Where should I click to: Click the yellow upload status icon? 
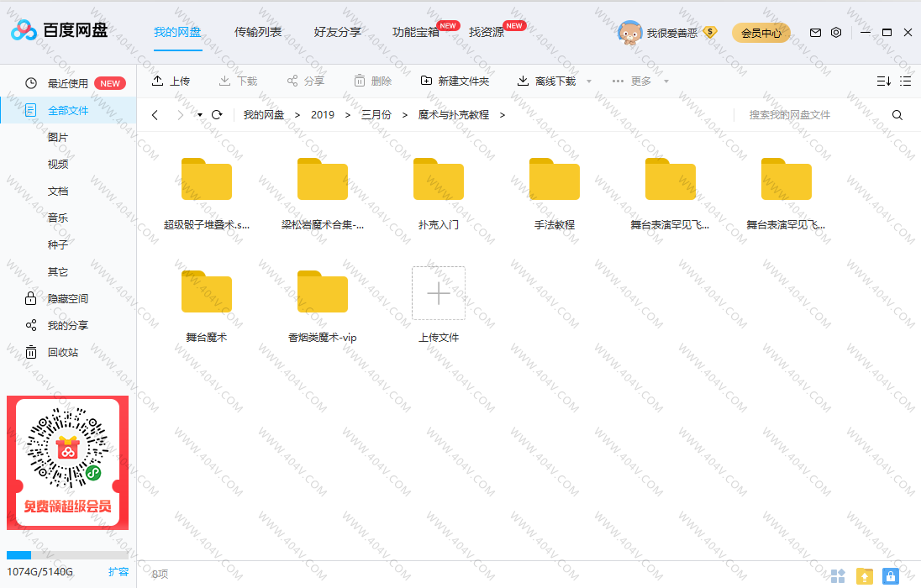tap(864, 575)
